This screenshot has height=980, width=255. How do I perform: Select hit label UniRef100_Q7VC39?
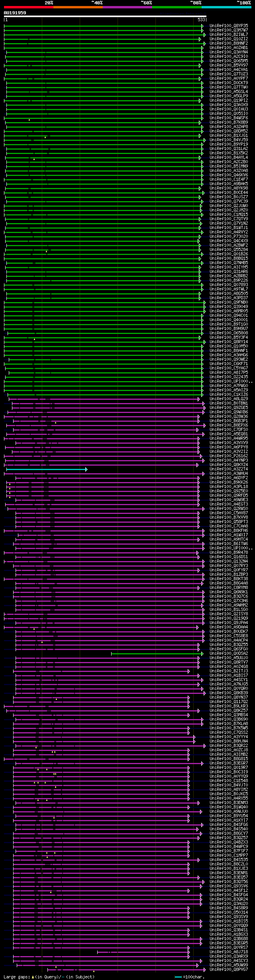click(229, 202)
